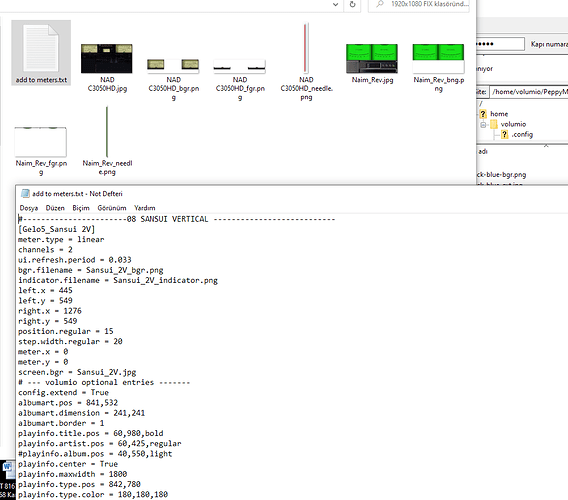Select NAD C3050HD_fgr.png file
Viewport: 568px width, 500px height.
(x=239, y=66)
